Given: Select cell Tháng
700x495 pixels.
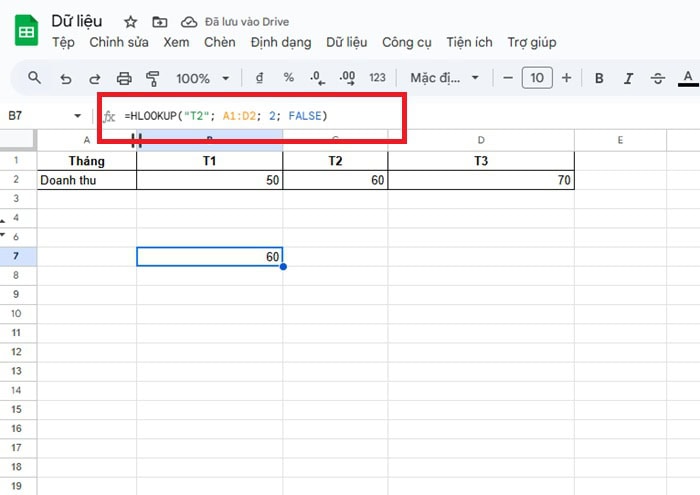Looking at the screenshot, I should 87,161.
